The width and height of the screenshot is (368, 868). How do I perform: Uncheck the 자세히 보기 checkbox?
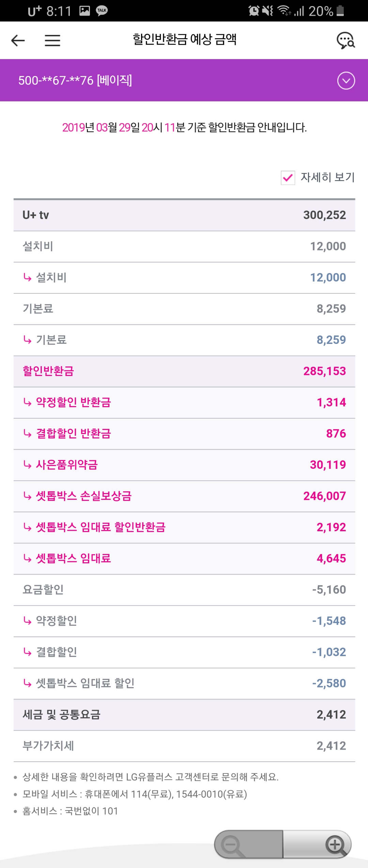coord(288,178)
